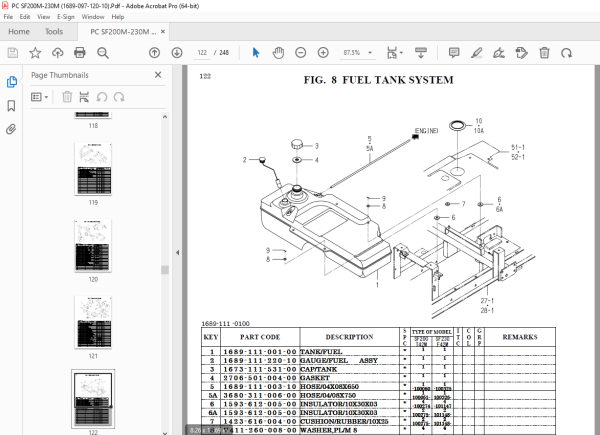The width and height of the screenshot is (600, 435).
Task: Open the Window menu
Action: [93, 17]
